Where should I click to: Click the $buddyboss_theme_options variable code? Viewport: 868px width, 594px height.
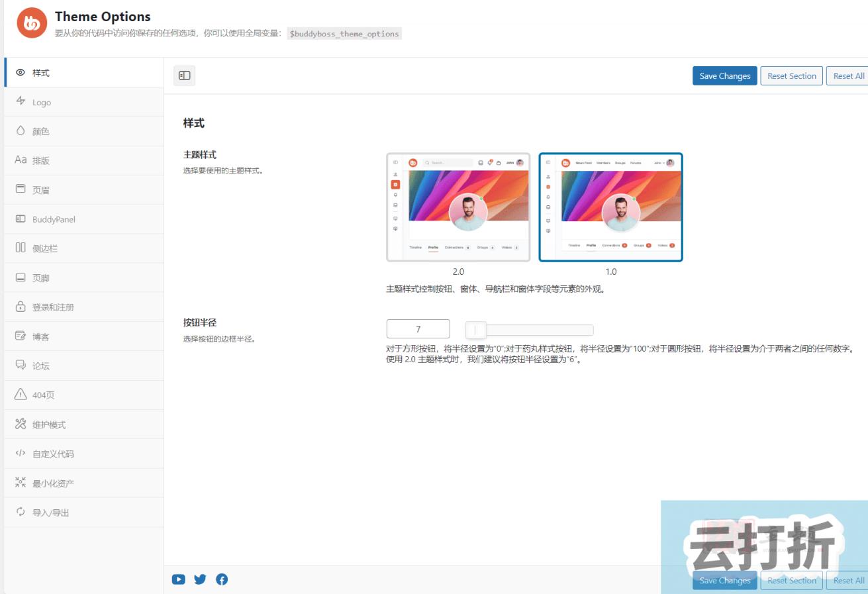(344, 34)
